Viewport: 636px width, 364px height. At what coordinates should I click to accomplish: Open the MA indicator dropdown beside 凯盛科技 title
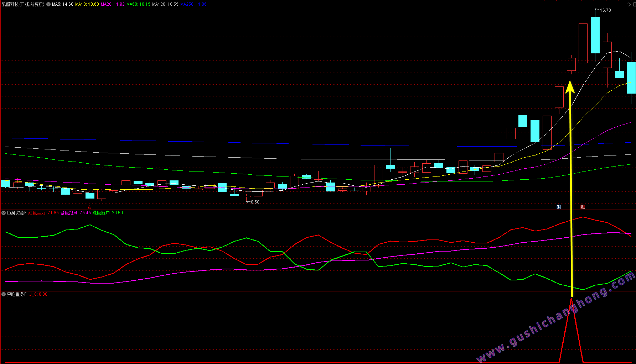[48, 5]
